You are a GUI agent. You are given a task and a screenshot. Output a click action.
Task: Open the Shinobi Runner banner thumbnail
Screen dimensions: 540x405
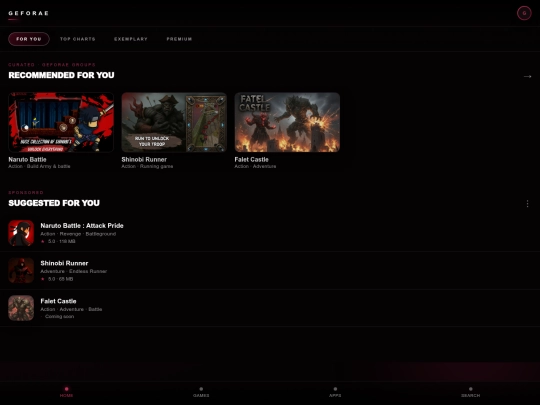(x=174, y=122)
